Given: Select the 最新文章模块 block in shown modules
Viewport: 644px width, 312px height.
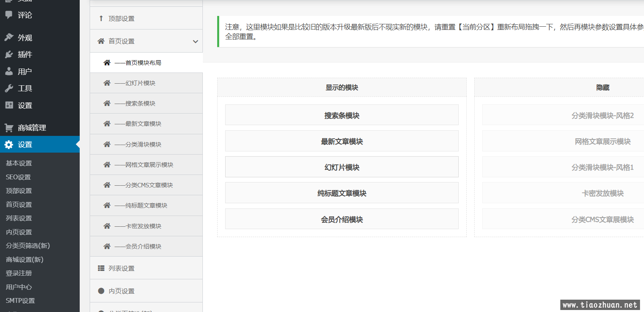Looking at the screenshot, I should (342, 141).
